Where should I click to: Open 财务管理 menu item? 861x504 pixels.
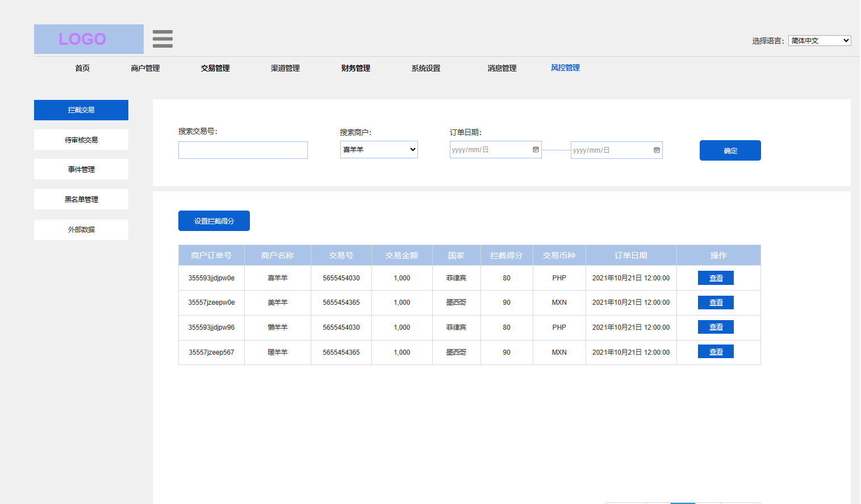(x=356, y=68)
